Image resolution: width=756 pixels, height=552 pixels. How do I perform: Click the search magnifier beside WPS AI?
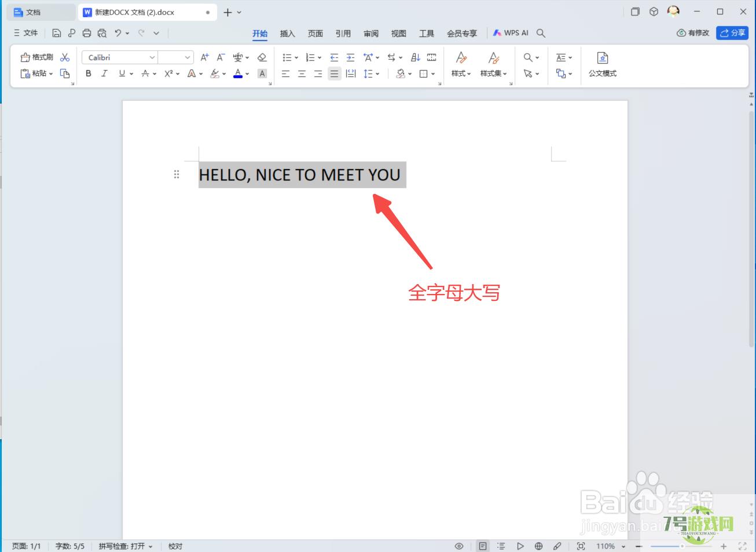point(541,33)
